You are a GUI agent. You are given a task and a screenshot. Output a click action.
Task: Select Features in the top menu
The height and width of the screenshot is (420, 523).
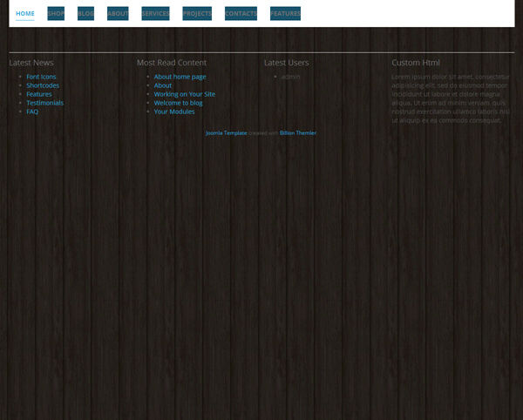285,14
